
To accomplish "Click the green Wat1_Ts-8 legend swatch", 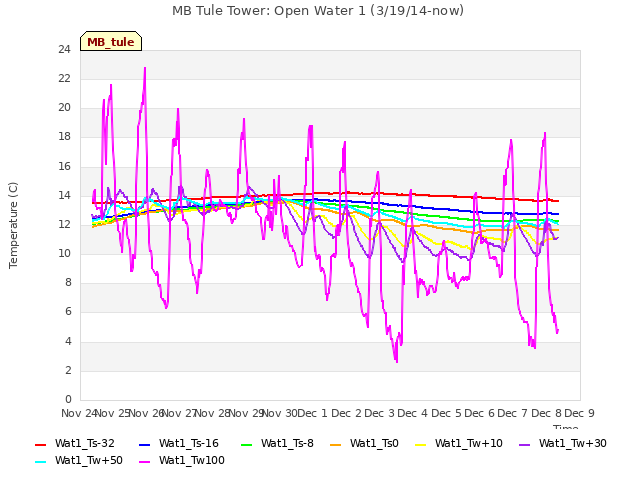I will click(x=247, y=444).
